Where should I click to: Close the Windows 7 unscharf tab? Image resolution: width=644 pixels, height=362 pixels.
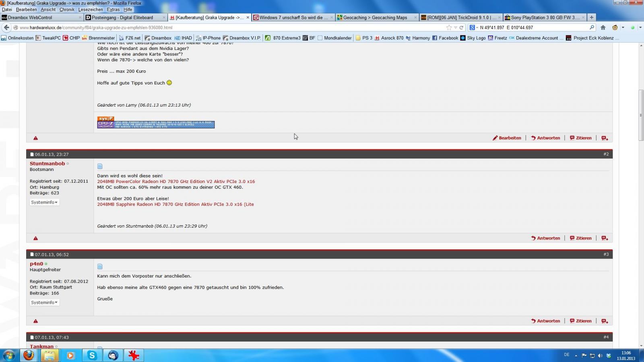332,17
